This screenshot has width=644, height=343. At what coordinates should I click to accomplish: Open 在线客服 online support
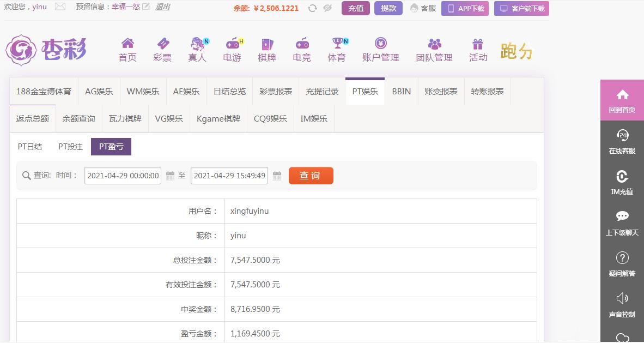[x=622, y=141]
